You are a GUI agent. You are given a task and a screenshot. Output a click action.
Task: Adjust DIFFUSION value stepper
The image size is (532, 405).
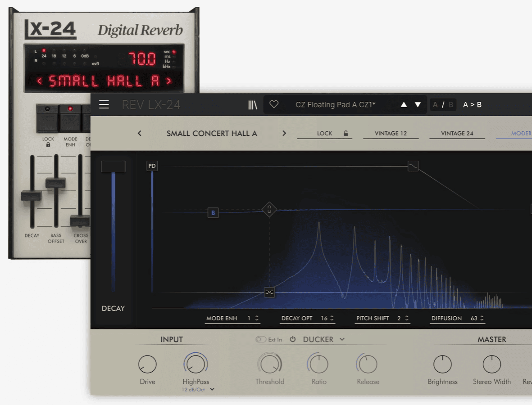click(x=482, y=318)
